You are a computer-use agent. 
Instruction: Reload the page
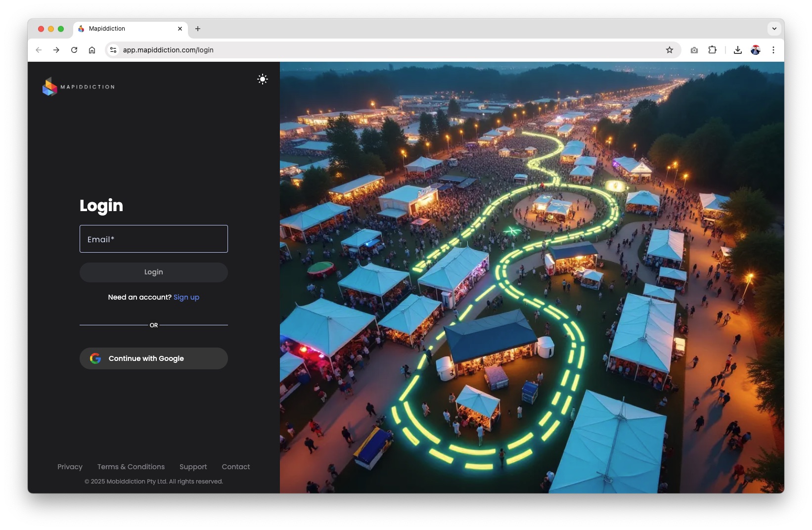pos(74,50)
